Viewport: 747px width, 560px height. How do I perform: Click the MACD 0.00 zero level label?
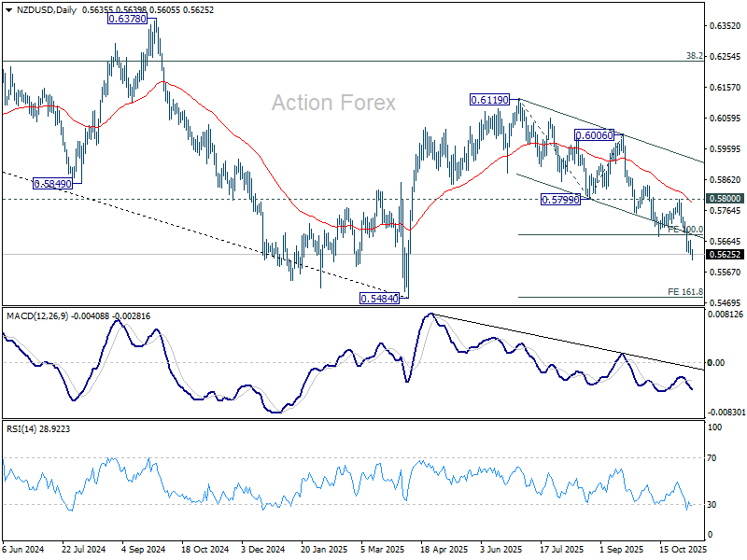pos(715,363)
